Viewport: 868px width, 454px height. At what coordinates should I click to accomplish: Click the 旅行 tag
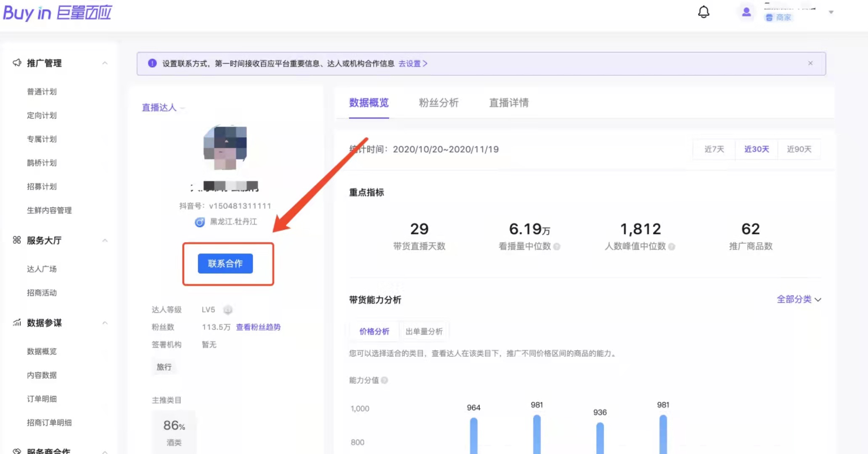tap(164, 367)
